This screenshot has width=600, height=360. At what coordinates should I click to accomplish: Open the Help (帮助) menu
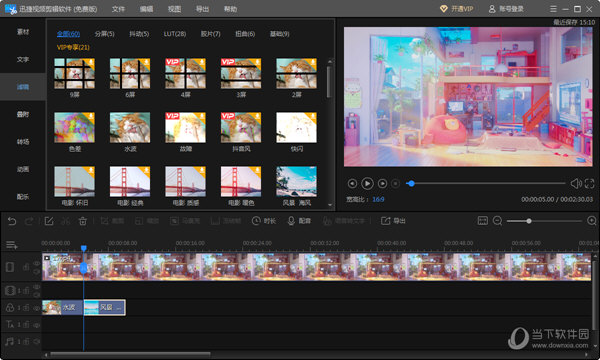click(230, 9)
